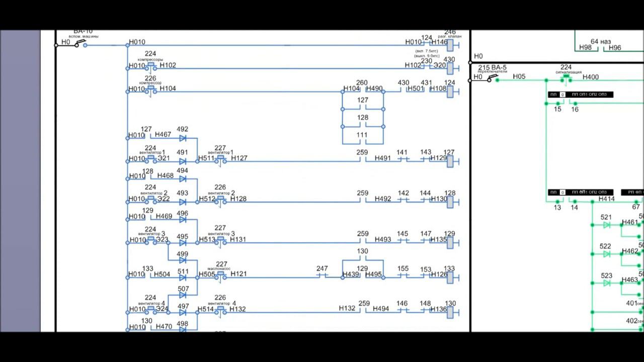Click diode 491 after wire Э21
The image size is (644, 362).
183,161
